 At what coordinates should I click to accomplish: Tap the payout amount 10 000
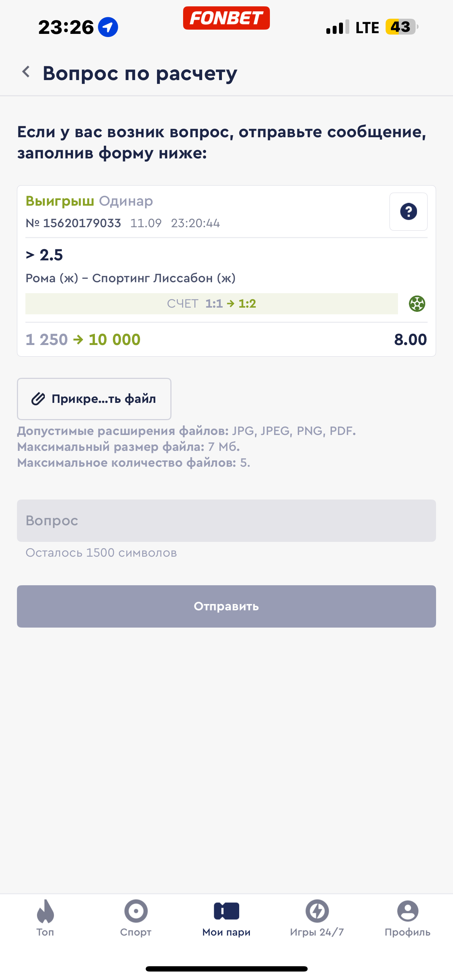click(x=115, y=339)
